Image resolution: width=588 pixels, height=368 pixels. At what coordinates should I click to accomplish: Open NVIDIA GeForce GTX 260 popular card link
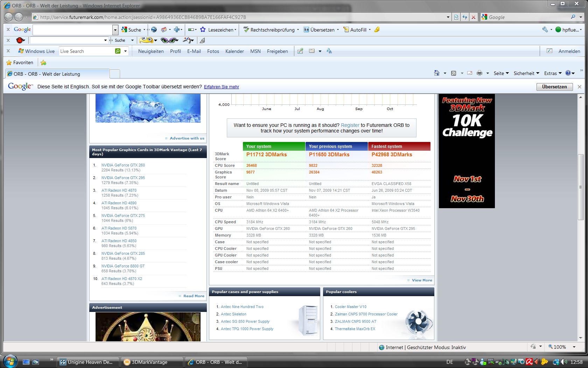[x=123, y=165]
